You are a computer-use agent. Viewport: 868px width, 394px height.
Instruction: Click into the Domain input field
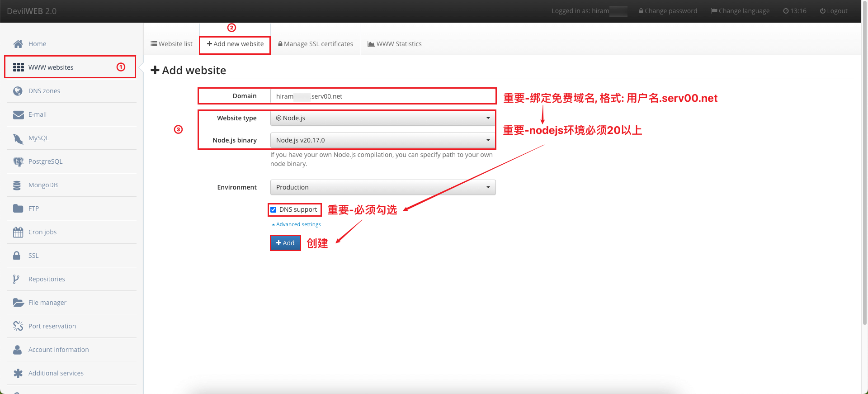click(x=383, y=96)
